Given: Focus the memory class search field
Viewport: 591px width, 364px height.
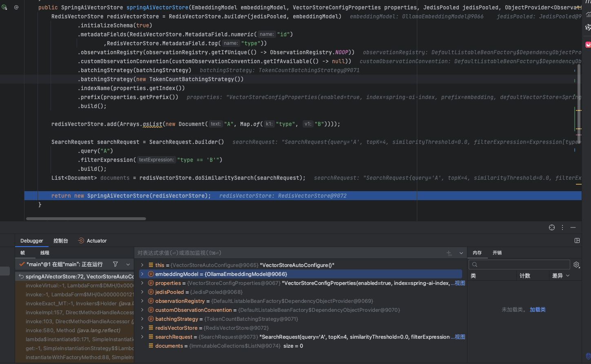Looking at the screenshot, I should [519, 265].
